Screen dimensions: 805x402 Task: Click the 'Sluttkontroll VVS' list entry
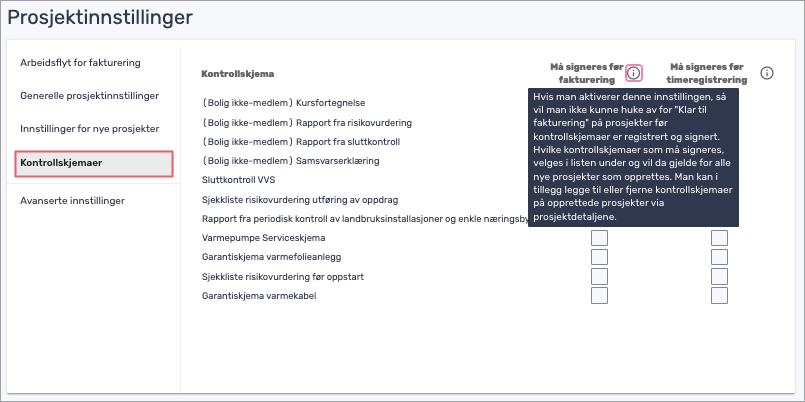coord(233,180)
